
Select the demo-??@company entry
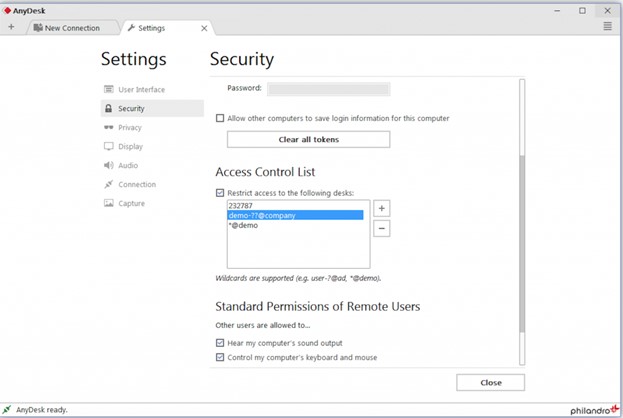[x=295, y=215]
